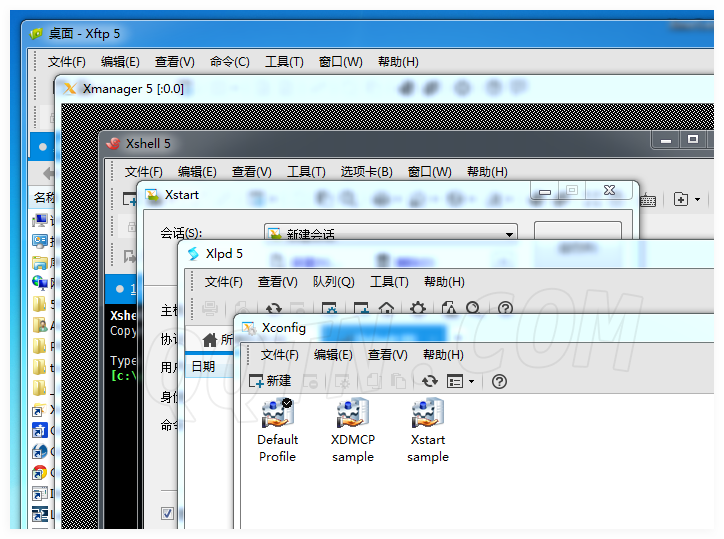Viewport: 724px width, 539px height.
Task: Expand the Xshell new folder dropdown arrow
Action: [x=696, y=200]
